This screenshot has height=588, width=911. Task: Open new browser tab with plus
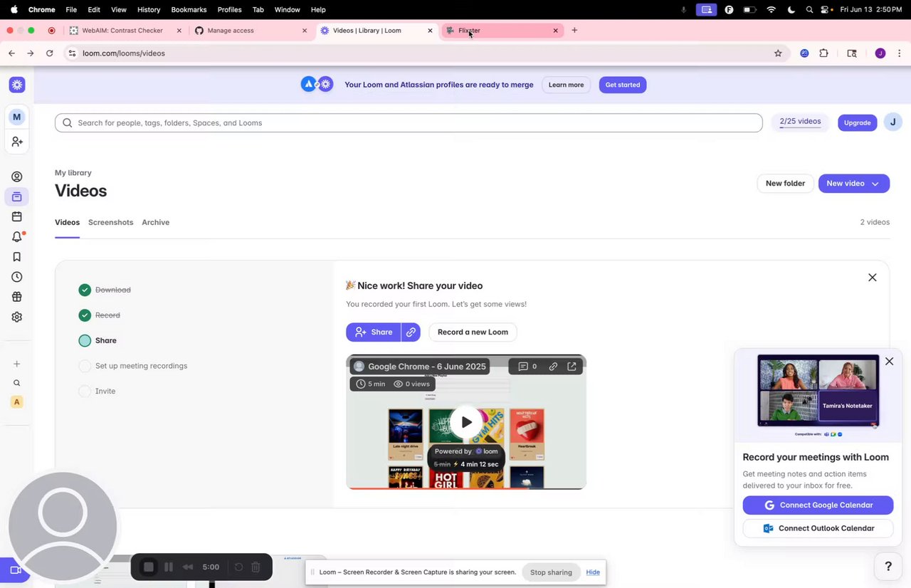click(x=574, y=31)
